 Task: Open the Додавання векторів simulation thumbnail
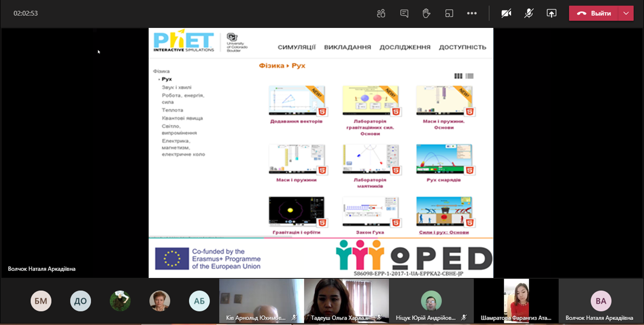[297, 100]
